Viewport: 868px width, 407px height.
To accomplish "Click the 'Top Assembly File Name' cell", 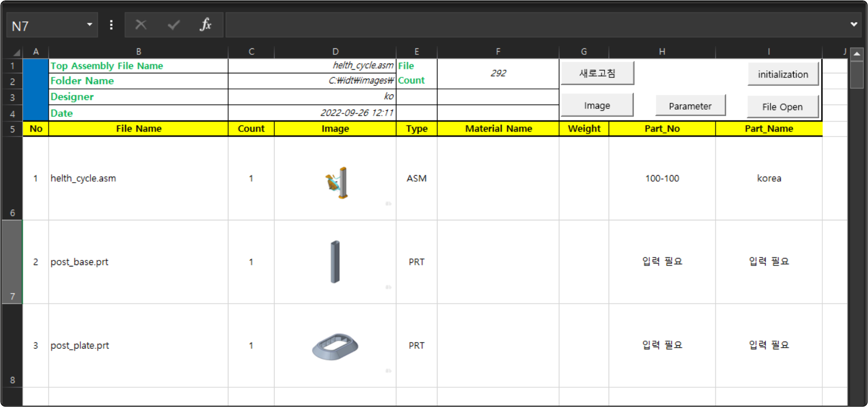I will pos(138,66).
